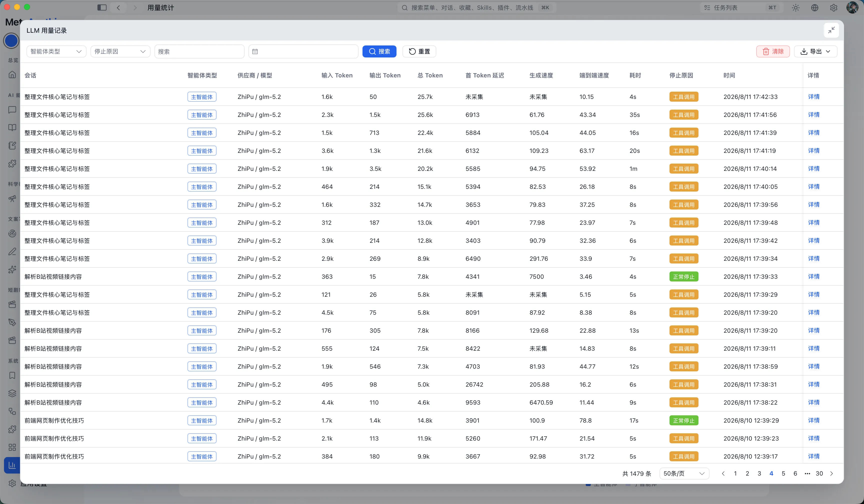Open stacked layers icon in left sidebar
The width and height of the screenshot is (864, 504).
(12, 393)
